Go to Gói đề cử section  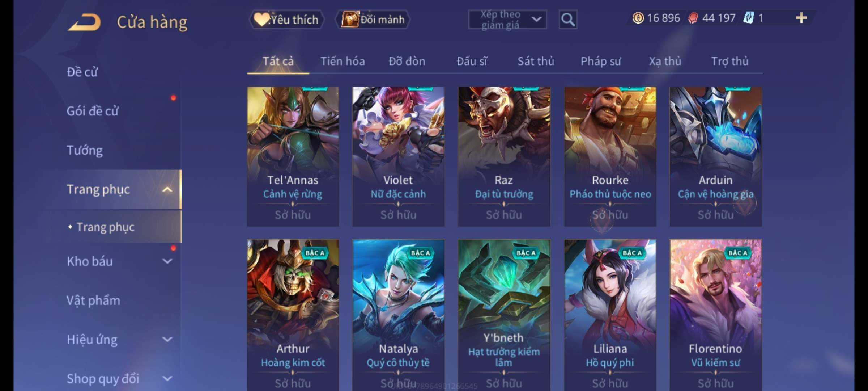click(93, 111)
